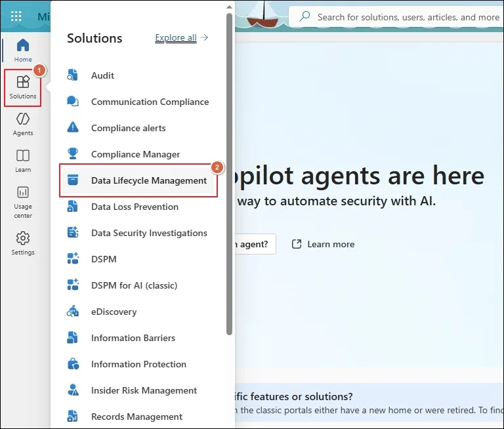Click the Learn more link
The image size is (504, 429).
331,244
